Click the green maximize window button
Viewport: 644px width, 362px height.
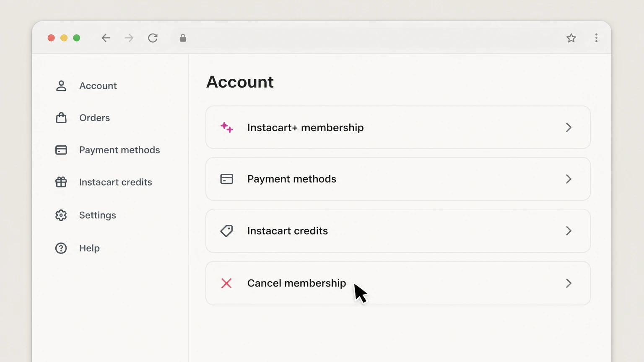[76, 38]
